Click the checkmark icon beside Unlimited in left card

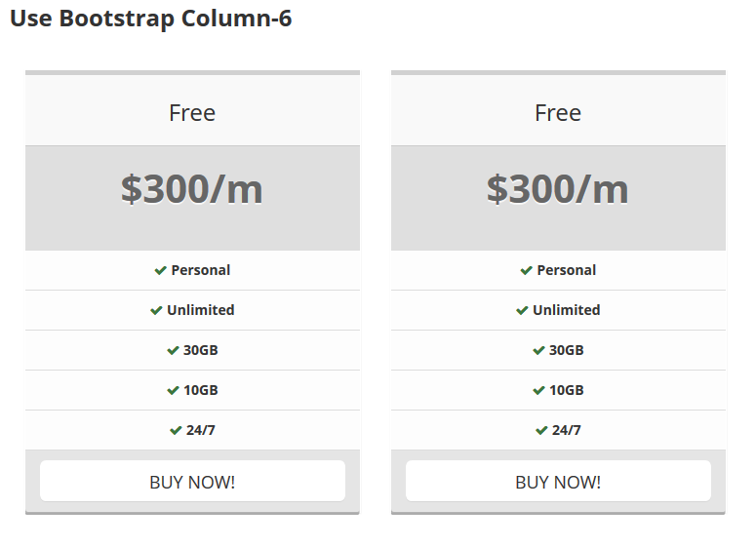pos(156,310)
